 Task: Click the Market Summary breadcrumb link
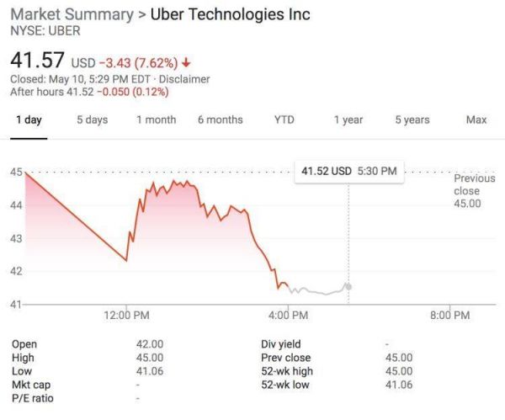tap(72, 14)
